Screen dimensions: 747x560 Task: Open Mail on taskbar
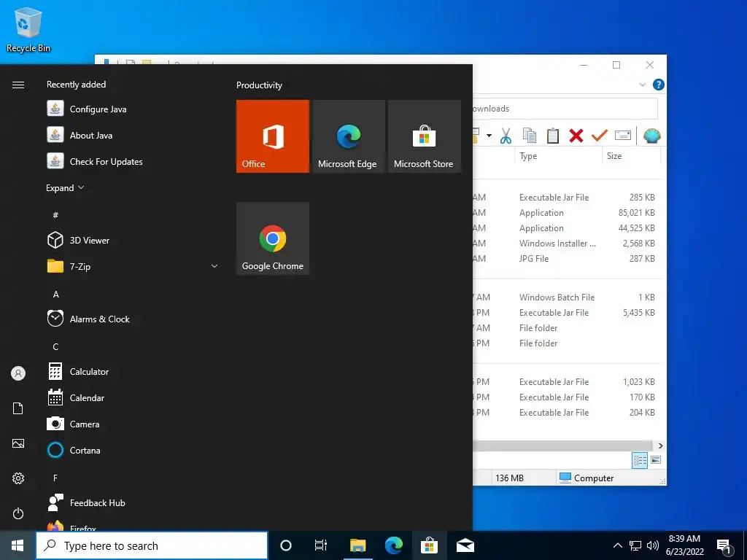465,545
